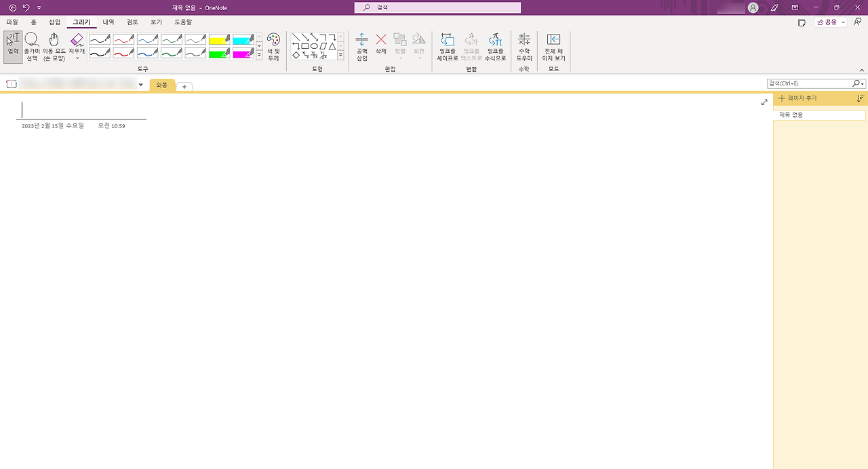Select the Eraser tool
Image resolution: width=868 pixels, height=469 pixels.
77,42
